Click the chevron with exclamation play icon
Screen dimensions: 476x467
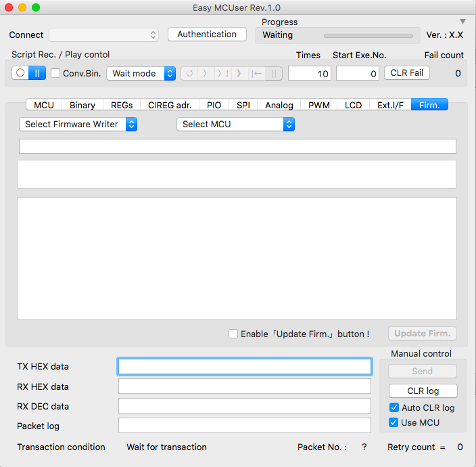point(223,74)
